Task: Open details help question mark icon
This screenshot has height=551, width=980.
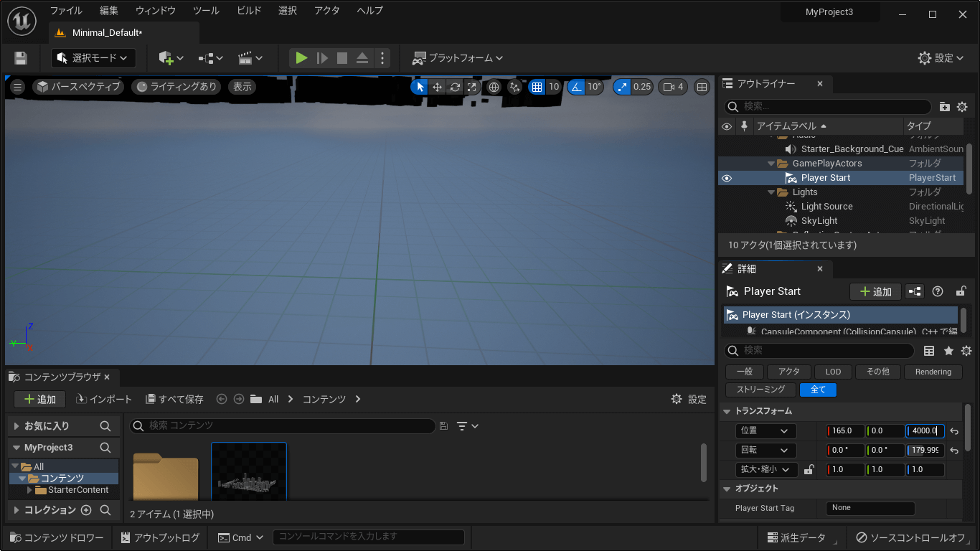Action: click(938, 291)
